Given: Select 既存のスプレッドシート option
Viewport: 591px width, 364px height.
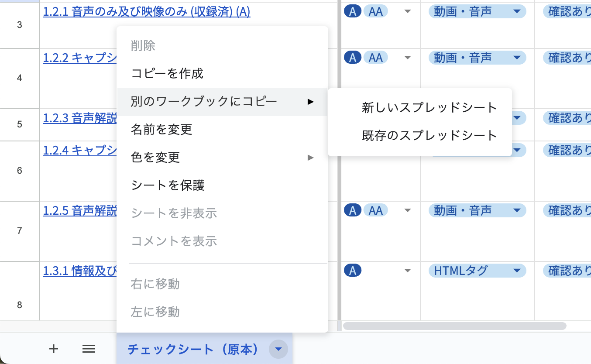Looking at the screenshot, I should tap(430, 136).
